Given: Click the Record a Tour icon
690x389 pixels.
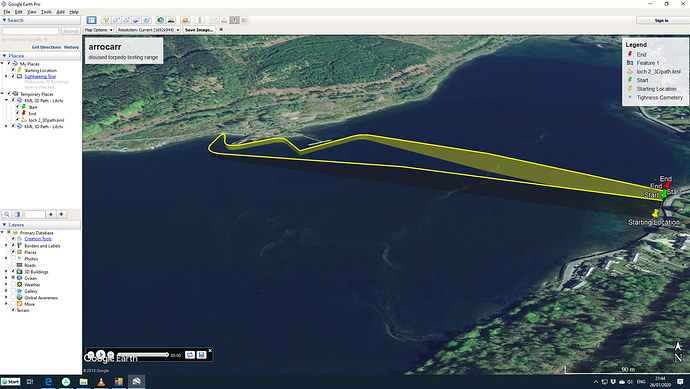Looking at the screenshot, I should 147,20.
